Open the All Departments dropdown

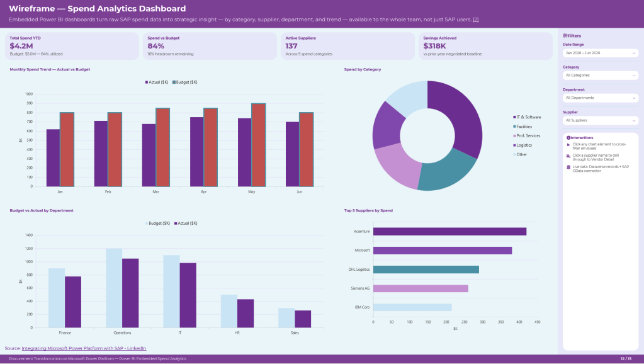tap(600, 98)
